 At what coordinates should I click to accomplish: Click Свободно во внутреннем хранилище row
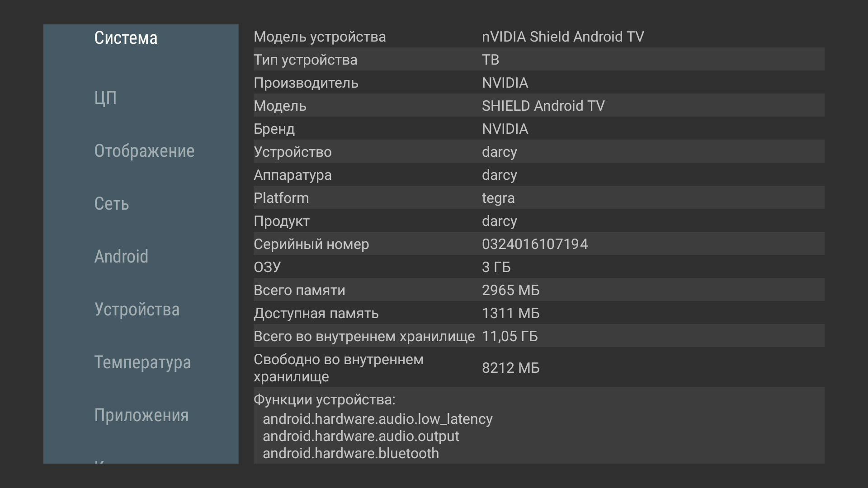click(538, 368)
